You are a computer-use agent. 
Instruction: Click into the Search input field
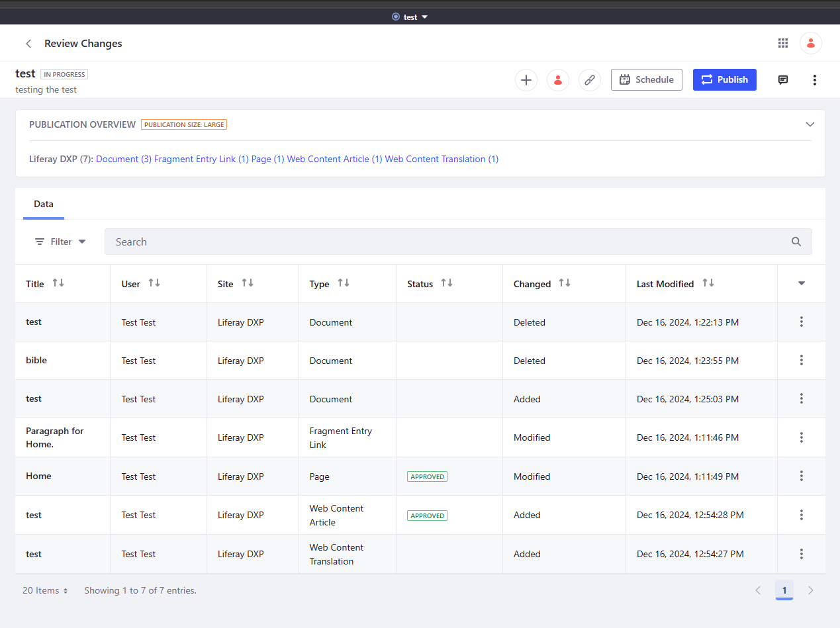(x=450, y=242)
